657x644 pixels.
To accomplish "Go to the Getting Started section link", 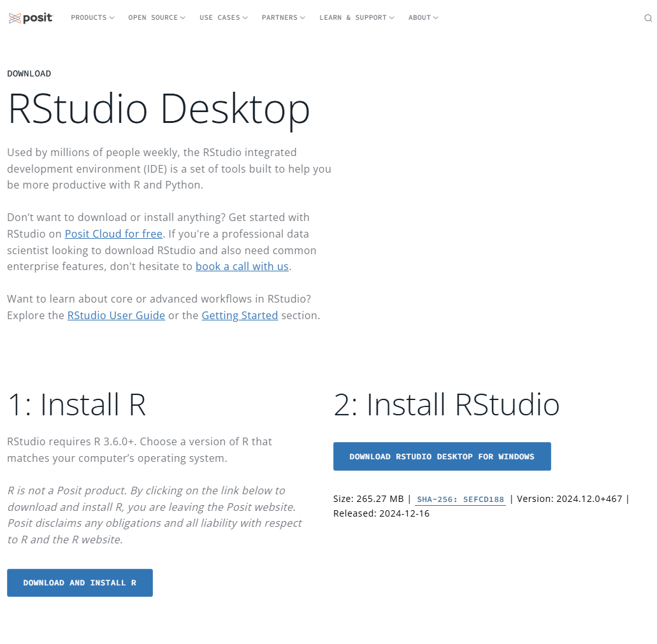I will (240, 315).
